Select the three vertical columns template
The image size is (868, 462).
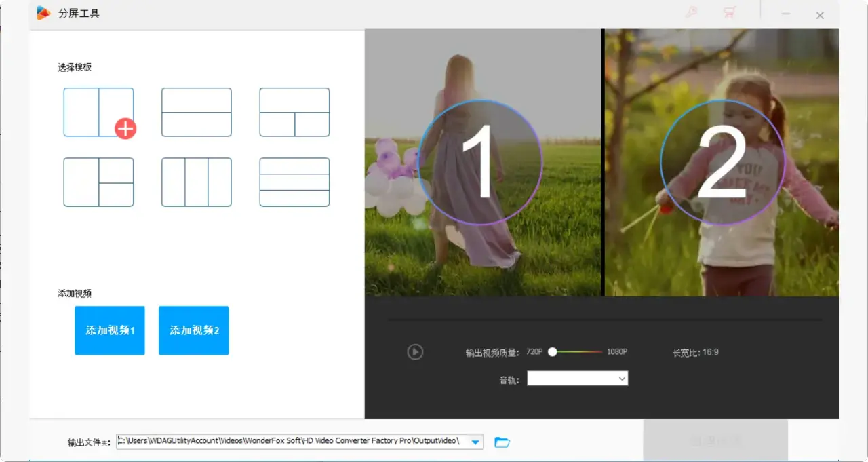[197, 182]
